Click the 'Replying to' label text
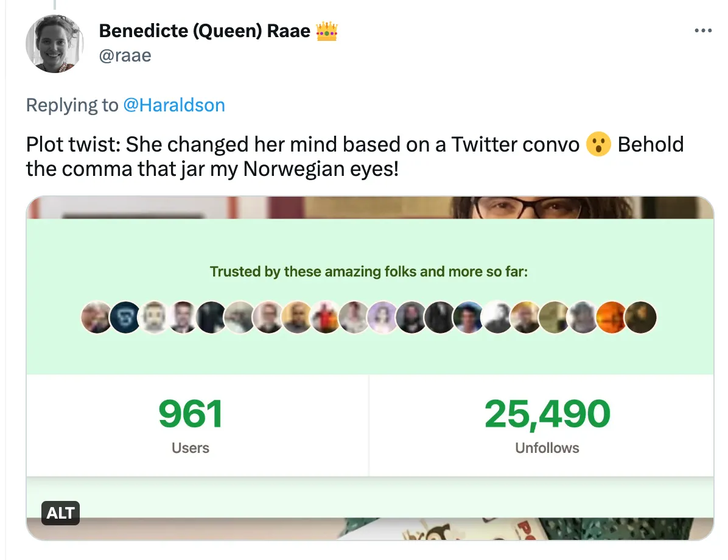 click(73, 105)
